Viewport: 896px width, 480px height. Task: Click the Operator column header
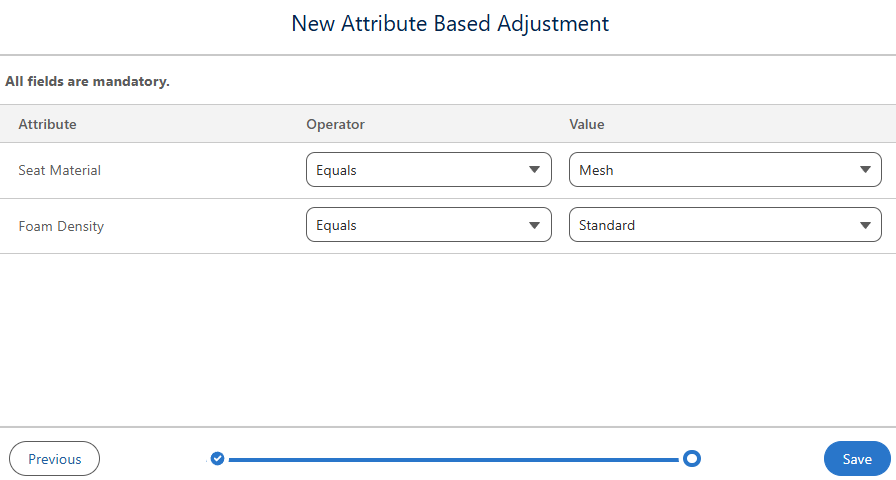[335, 124]
